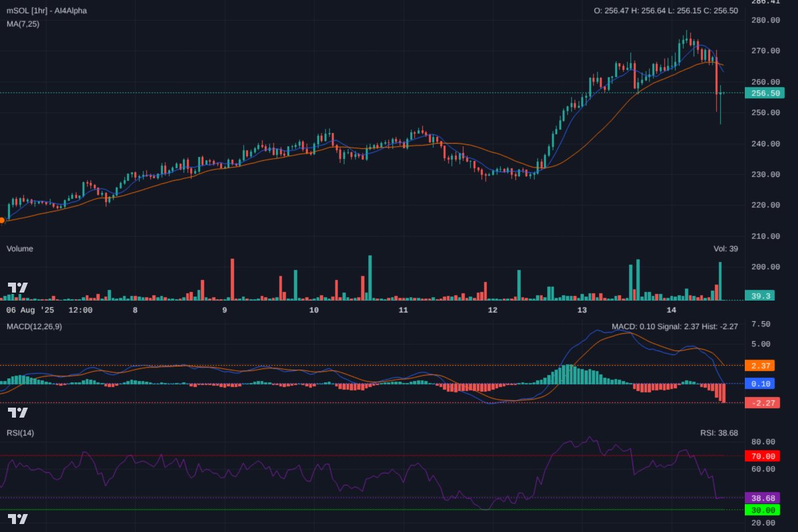The image size is (798, 532).
Task: Click the Volume panel label
Action: [x=19, y=248]
